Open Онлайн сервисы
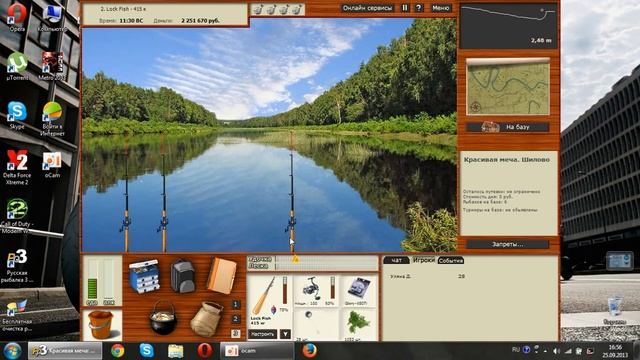This screenshot has width=640, height=360. (367, 8)
